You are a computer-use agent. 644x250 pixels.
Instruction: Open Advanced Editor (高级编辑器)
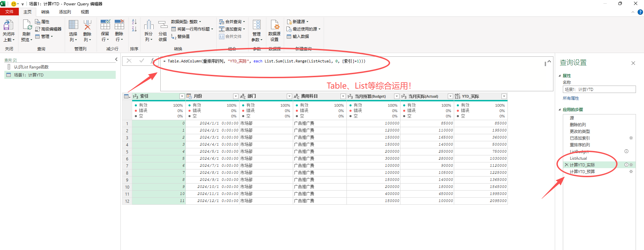click(48, 29)
